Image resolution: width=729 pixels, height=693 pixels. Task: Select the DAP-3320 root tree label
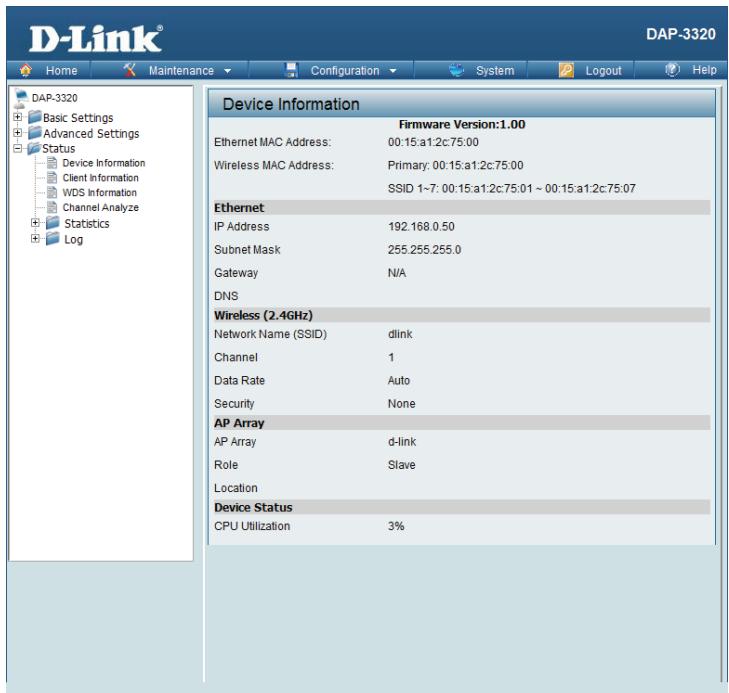pos(54,98)
